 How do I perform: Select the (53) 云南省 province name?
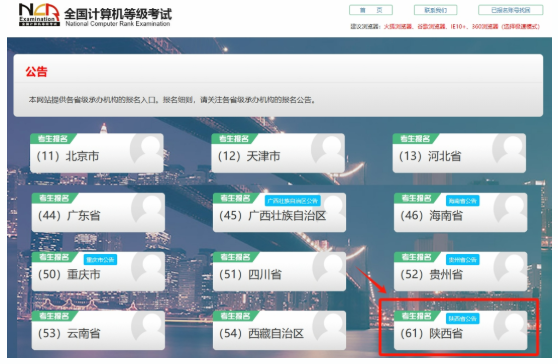coord(69,334)
